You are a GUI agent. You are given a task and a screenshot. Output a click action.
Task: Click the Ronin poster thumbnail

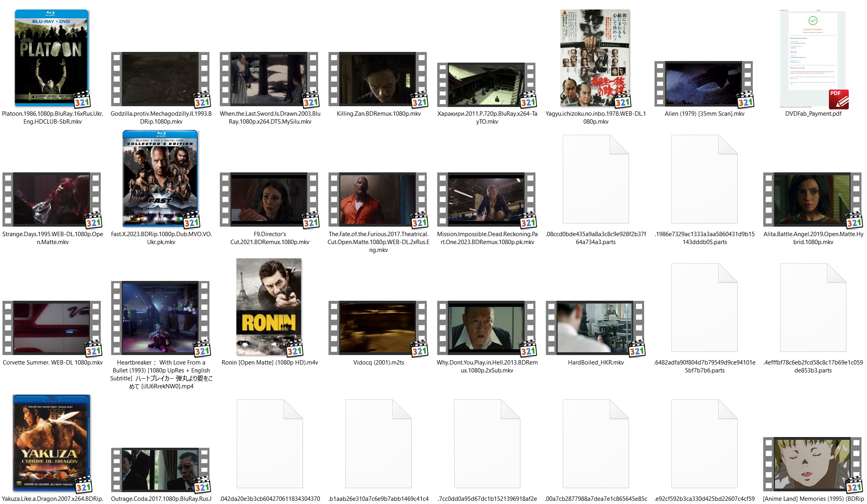(269, 307)
